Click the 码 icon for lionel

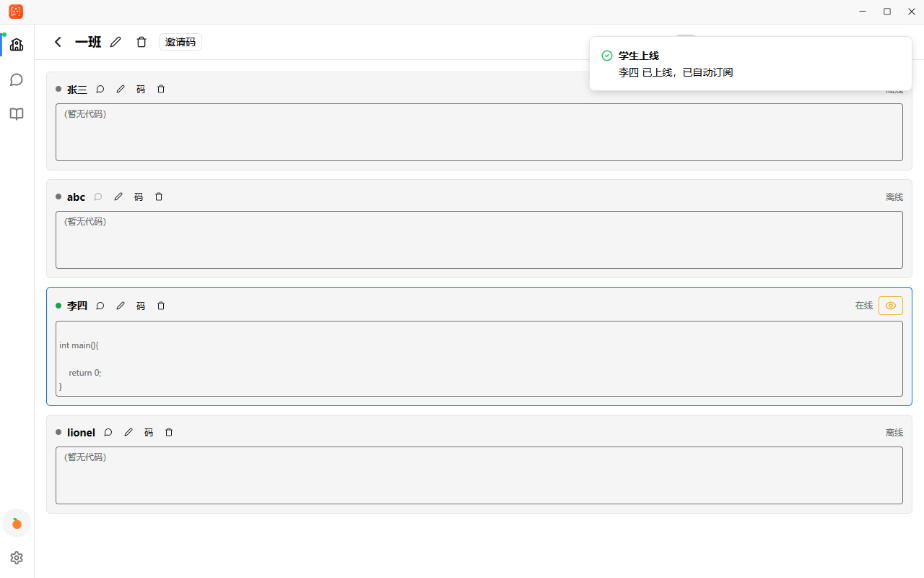tap(149, 432)
